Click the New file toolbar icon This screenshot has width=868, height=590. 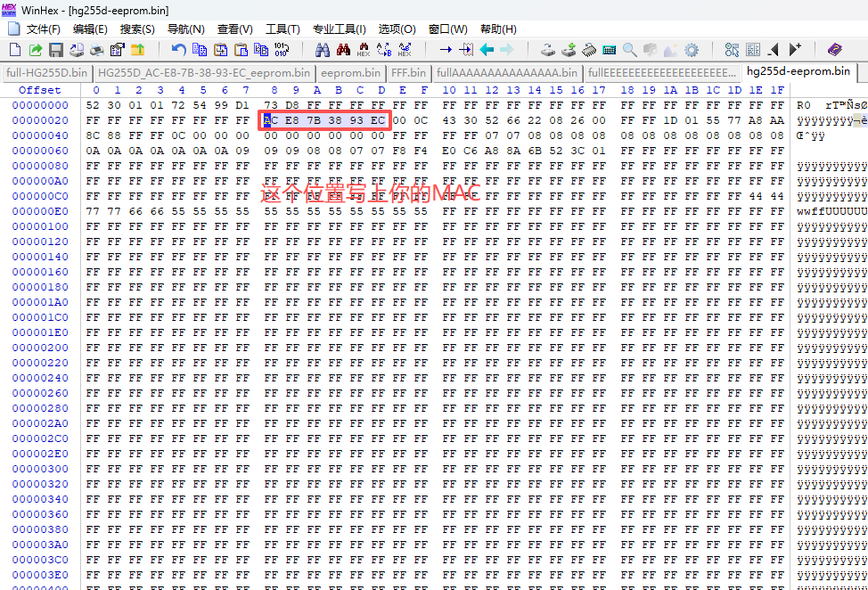[x=15, y=50]
